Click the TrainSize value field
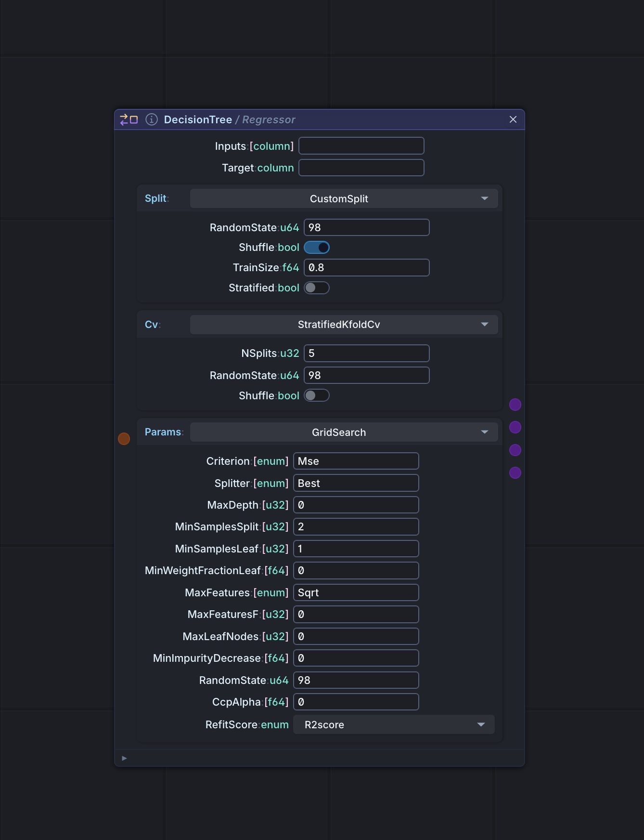Image resolution: width=644 pixels, height=840 pixels. coord(366,268)
